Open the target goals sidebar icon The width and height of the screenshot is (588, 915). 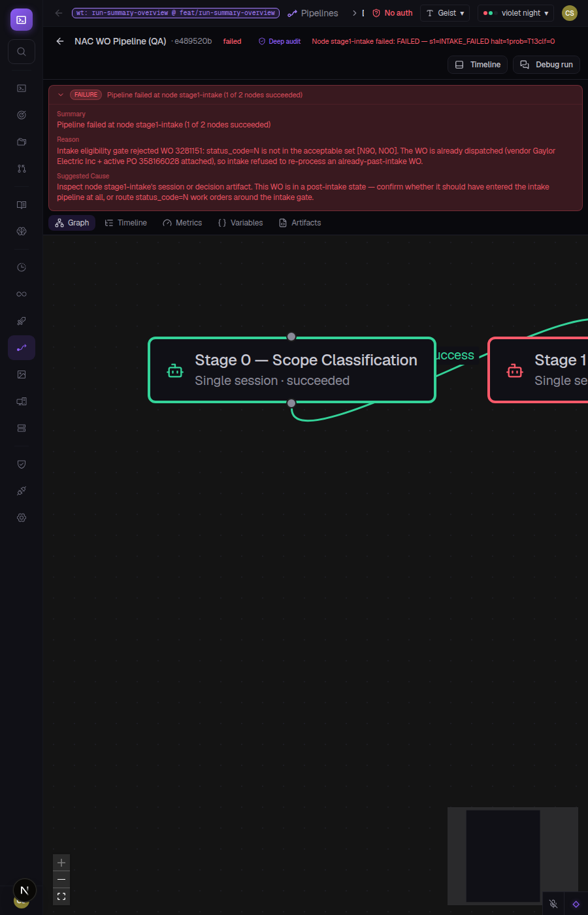pos(22,115)
